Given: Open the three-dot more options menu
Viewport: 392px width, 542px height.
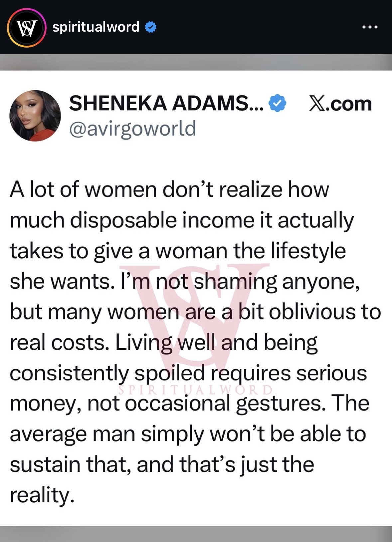Looking at the screenshot, I should click(x=370, y=27).
